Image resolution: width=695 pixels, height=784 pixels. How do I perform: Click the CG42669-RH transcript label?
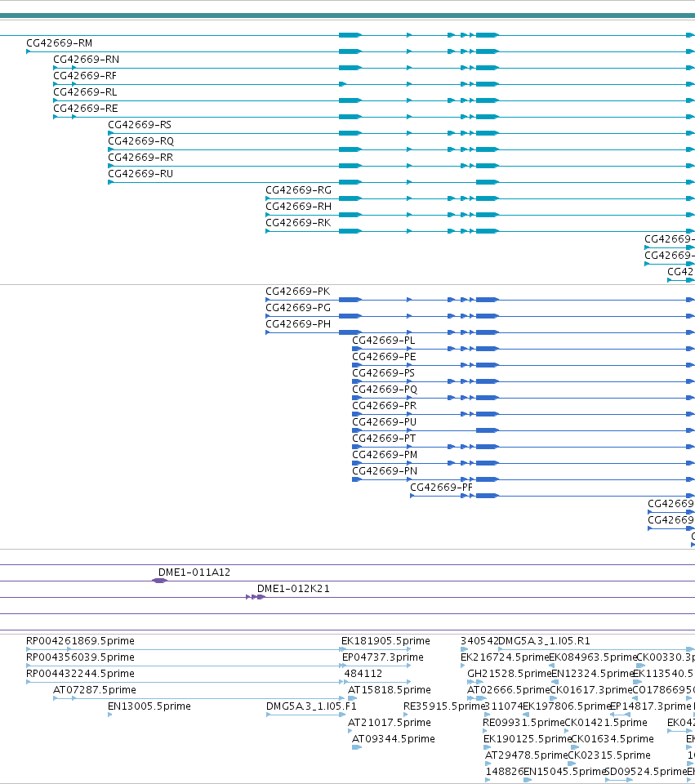299,207
